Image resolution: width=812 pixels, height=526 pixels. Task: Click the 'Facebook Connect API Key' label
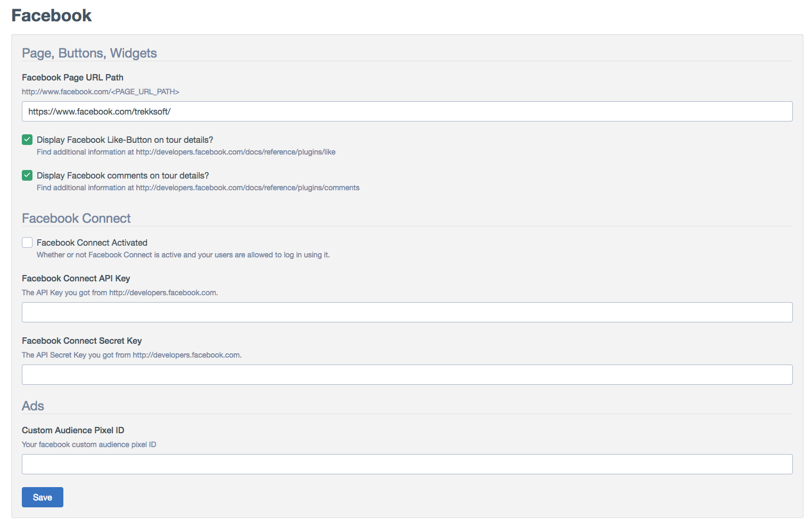click(x=76, y=278)
